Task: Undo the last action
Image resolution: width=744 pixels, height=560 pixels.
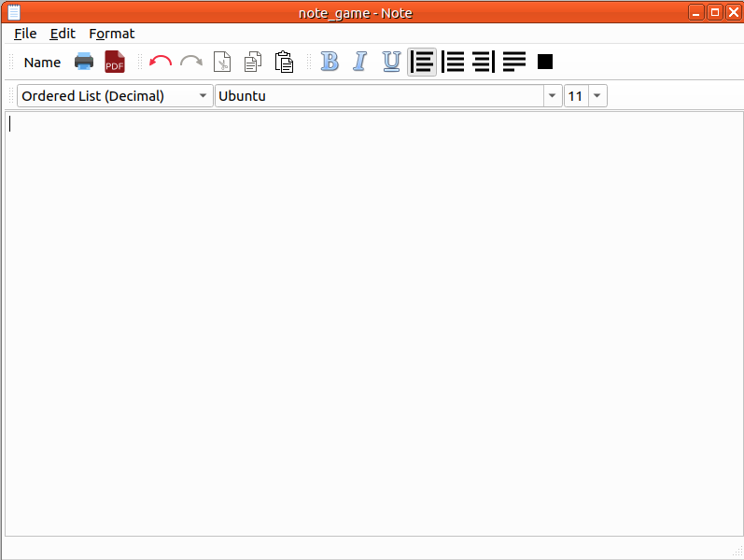Action: [161, 63]
